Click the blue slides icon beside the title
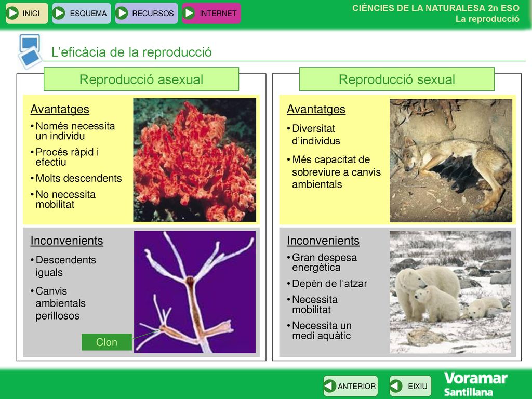The image size is (532, 399). click(x=30, y=51)
